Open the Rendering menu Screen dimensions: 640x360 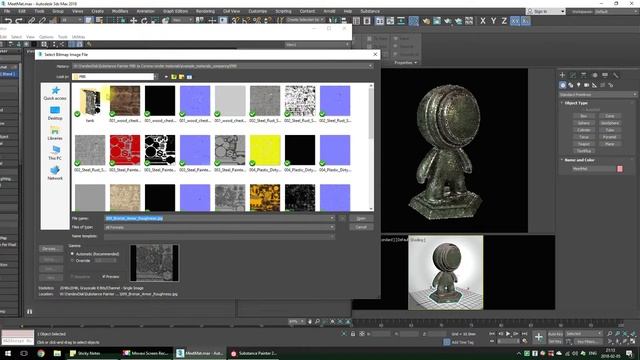click(x=205, y=11)
